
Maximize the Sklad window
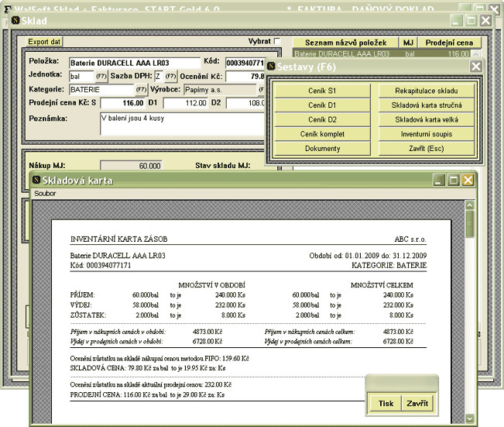click(471, 21)
